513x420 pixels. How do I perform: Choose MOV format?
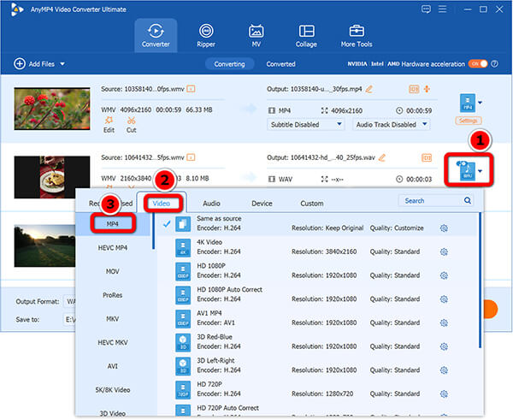click(112, 271)
